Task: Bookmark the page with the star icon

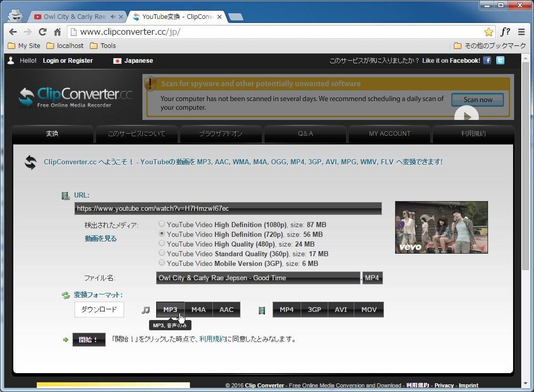Action: (x=489, y=32)
